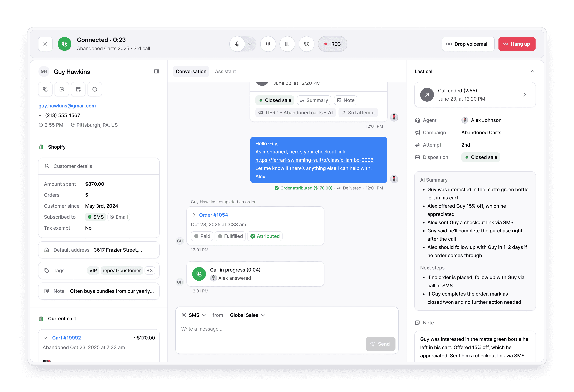Call Guy Hawkins via the phone icon
Viewport: 574px width, 392px height.
45,89
